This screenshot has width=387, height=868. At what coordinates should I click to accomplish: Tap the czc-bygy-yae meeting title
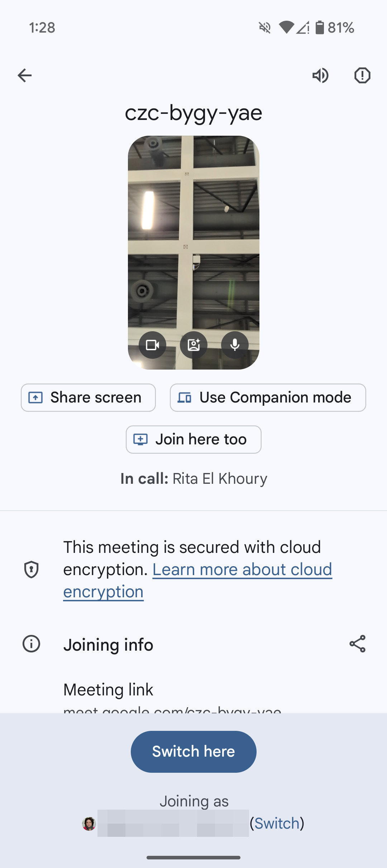click(x=193, y=113)
